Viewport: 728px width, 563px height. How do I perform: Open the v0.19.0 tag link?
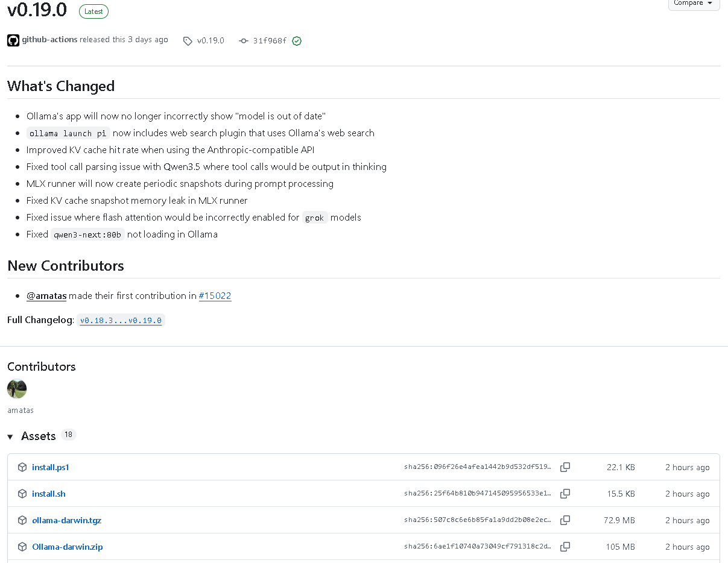[210, 41]
